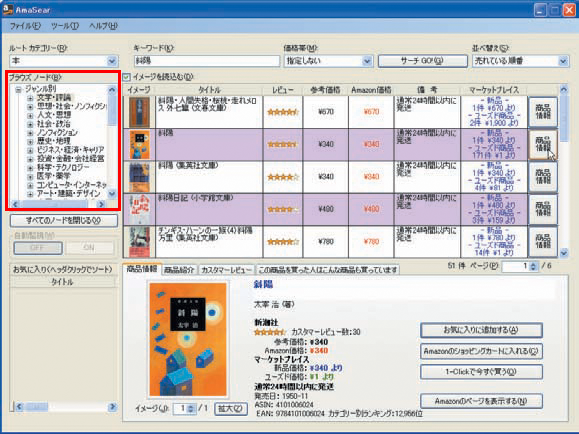Click thumbnail of チンギス・ハーンの一族 row
The image size is (579, 434).
point(139,242)
